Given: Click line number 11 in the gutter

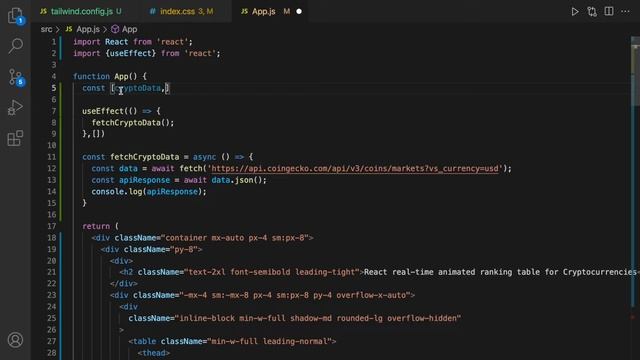Looking at the screenshot, I should (x=51, y=157).
